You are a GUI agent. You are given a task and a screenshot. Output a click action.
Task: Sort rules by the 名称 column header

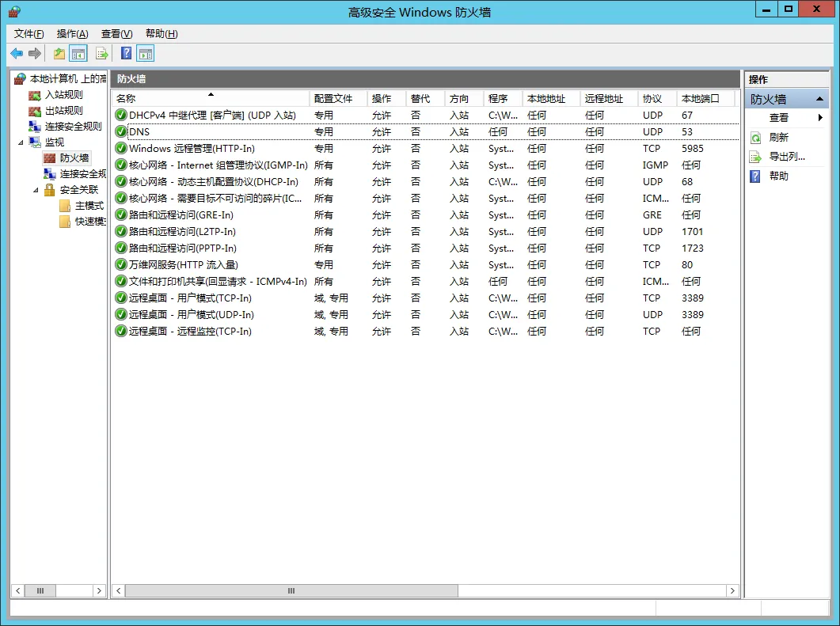point(211,99)
